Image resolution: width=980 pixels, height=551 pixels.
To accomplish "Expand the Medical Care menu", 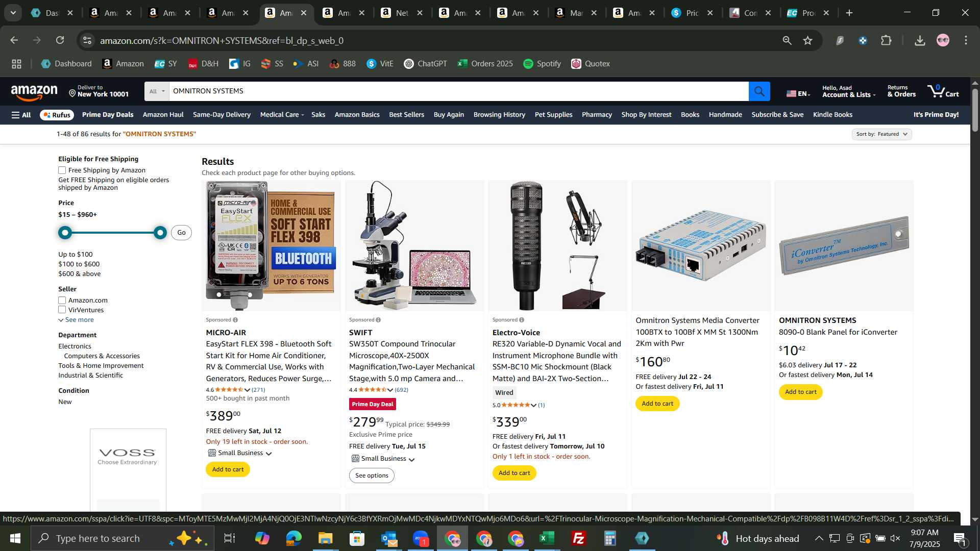I will click(x=282, y=115).
